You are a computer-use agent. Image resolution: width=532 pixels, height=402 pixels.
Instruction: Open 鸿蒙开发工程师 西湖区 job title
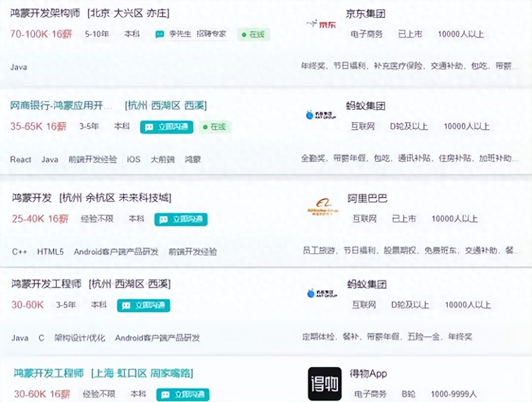46,284
